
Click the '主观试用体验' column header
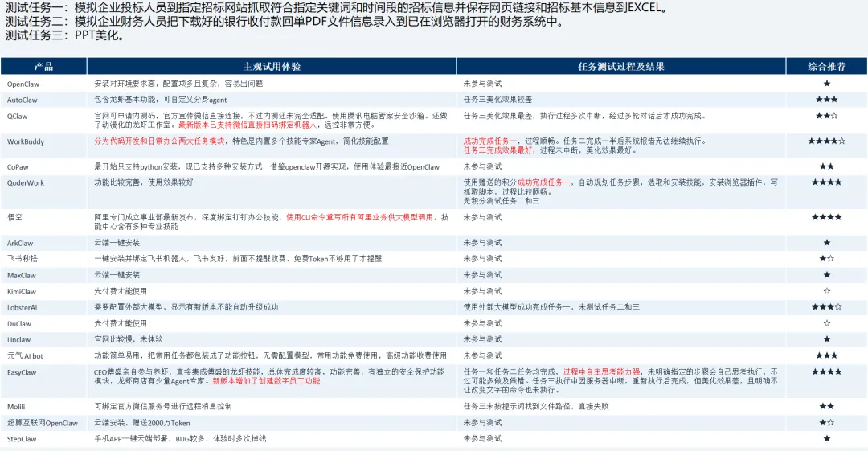(272, 67)
